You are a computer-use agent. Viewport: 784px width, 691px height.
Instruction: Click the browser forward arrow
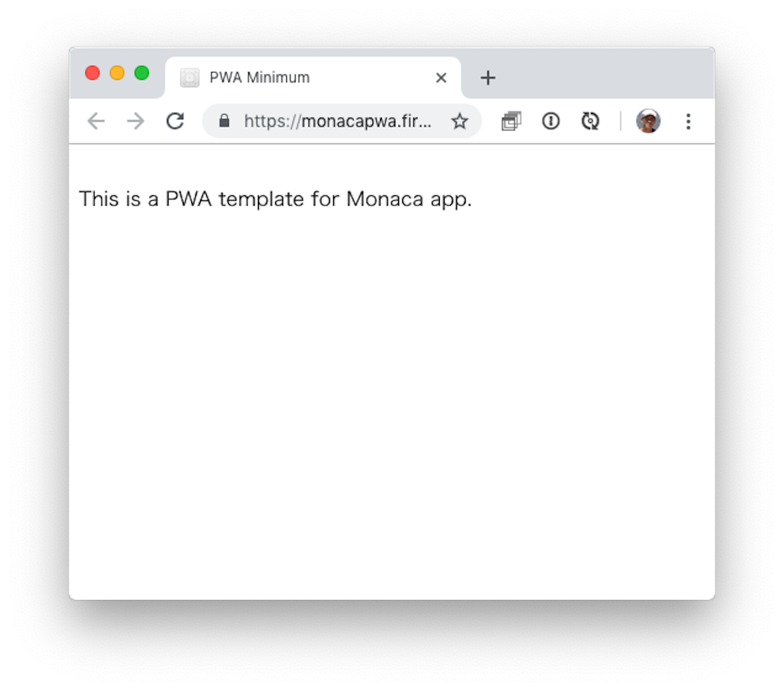tap(136, 121)
